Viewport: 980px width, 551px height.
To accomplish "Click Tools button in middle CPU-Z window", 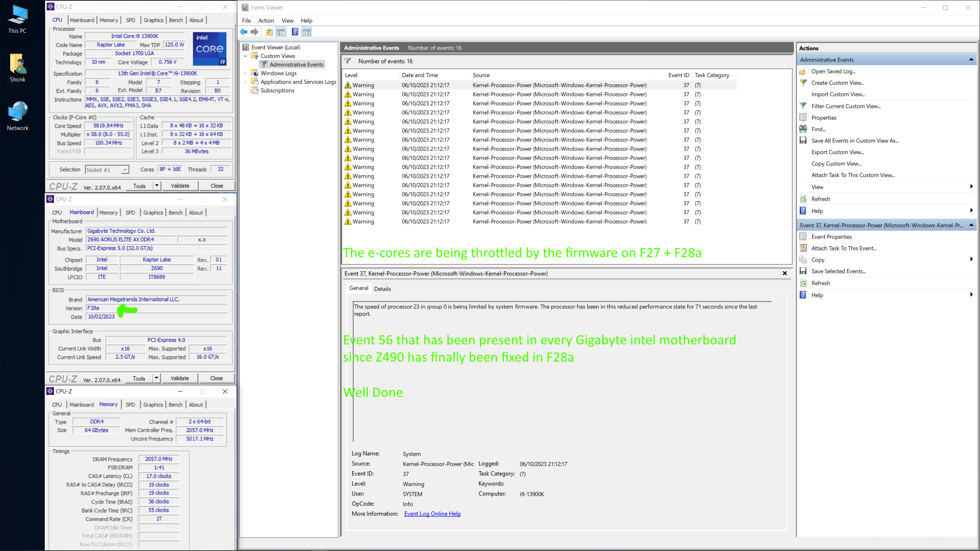I will [139, 378].
